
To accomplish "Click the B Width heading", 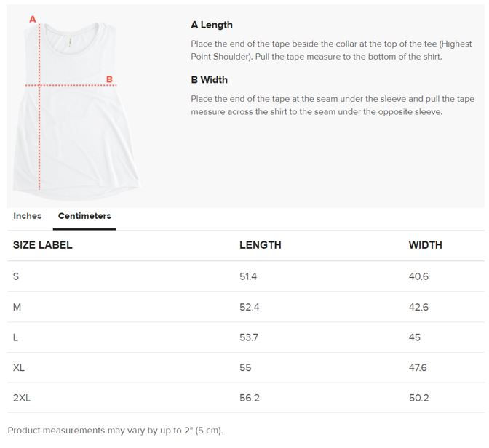I will coord(210,80).
